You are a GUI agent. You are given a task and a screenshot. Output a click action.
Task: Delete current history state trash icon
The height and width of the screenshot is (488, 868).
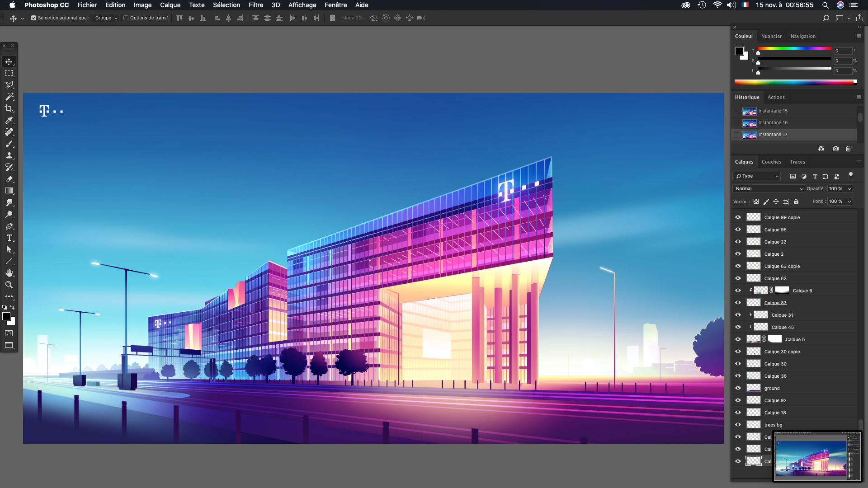[848, 149]
